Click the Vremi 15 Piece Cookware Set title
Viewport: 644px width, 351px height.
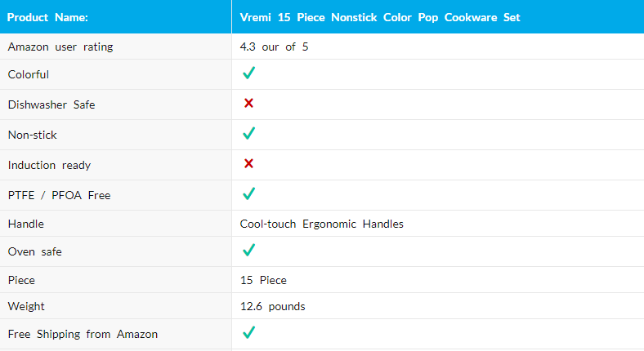(x=380, y=17)
